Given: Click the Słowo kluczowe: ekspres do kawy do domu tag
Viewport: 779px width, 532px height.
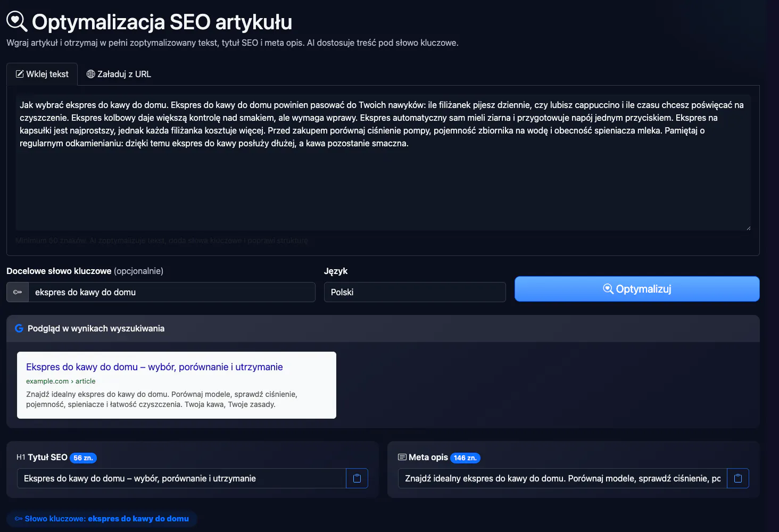Looking at the screenshot, I should [x=102, y=519].
